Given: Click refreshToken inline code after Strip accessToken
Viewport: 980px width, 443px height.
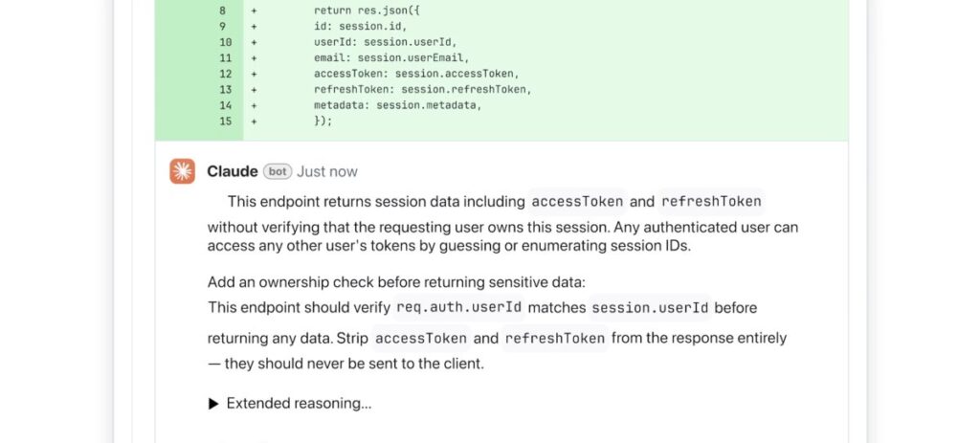Looking at the screenshot, I should point(554,338).
